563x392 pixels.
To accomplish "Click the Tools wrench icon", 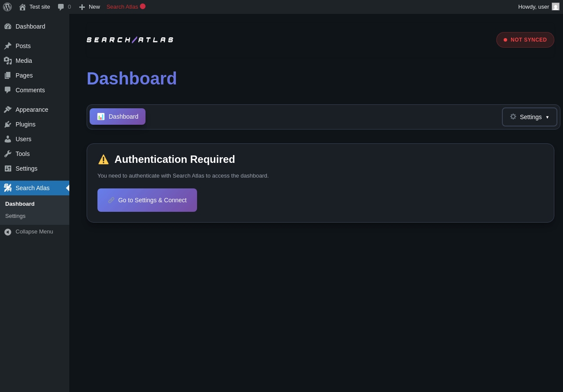I will (x=8, y=154).
